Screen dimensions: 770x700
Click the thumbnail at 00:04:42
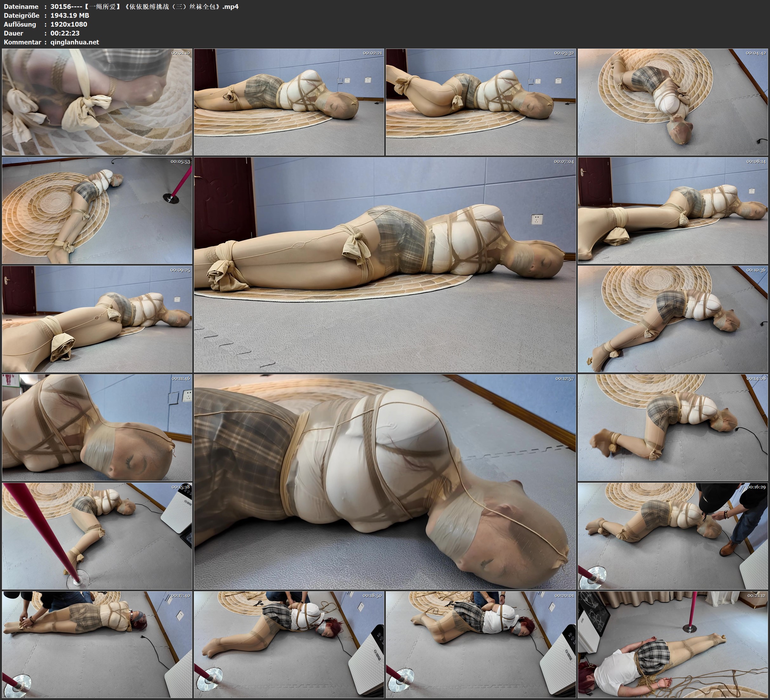[x=673, y=102]
